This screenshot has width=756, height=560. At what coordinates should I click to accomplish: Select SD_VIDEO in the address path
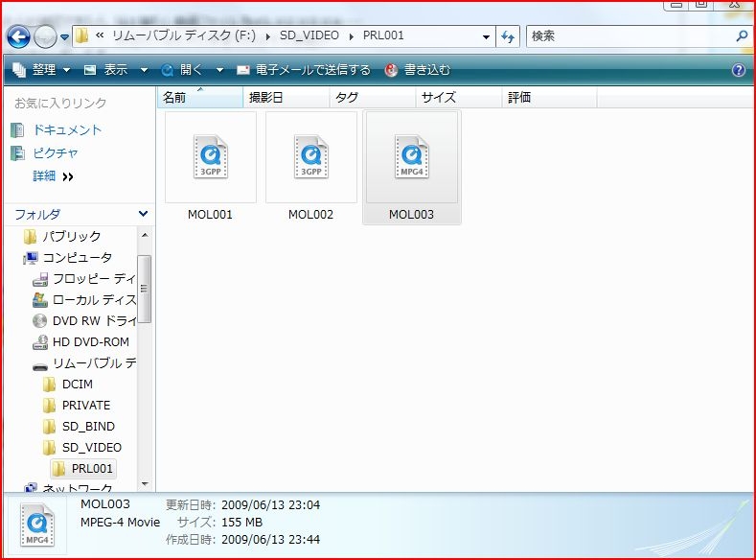click(309, 35)
